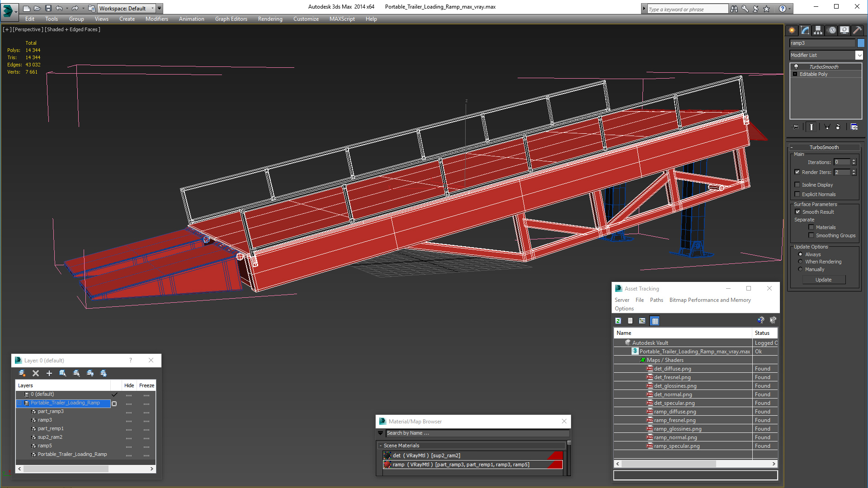Viewport: 868px width, 488px height.
Task: Click Make Unique modifier icon
Action: [827, 127]
